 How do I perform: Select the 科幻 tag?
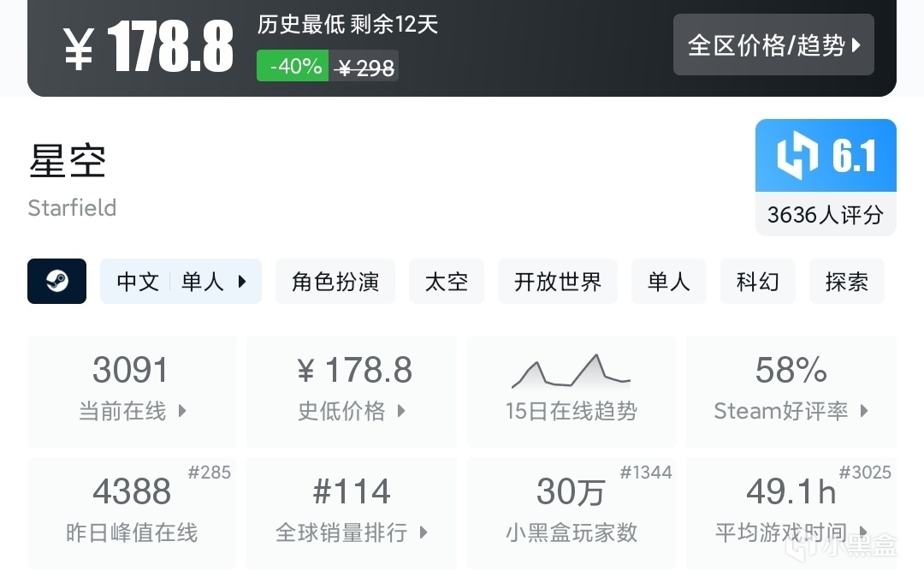(757, 281)
